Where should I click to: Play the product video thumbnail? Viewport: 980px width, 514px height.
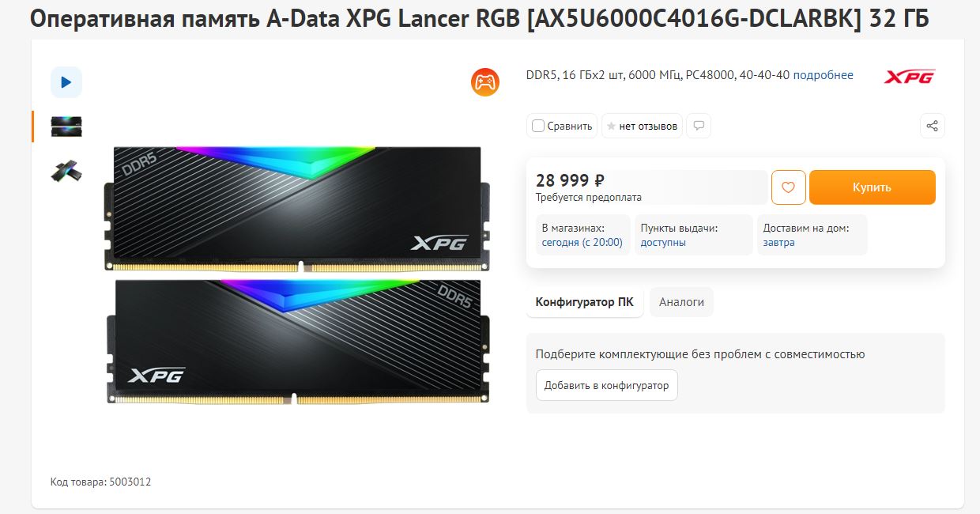[x=66, y=82]
